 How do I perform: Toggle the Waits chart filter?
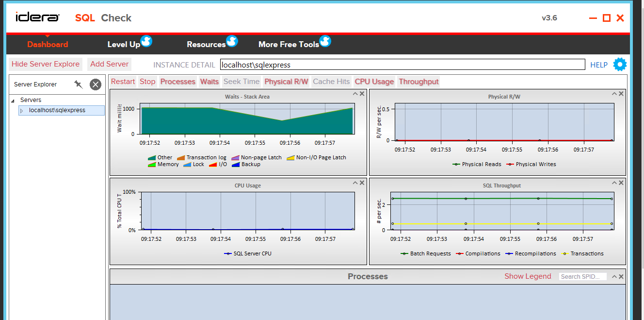tap(209, 82)
